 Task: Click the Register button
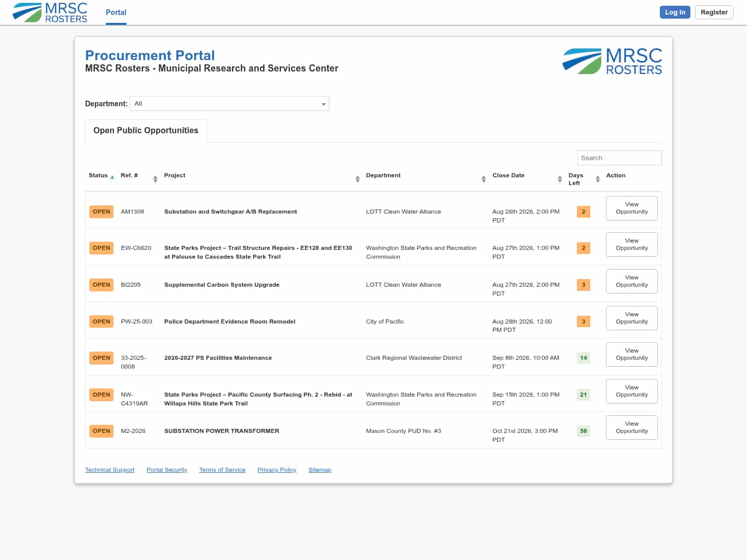pyautogui.click(x=714, y=12)
